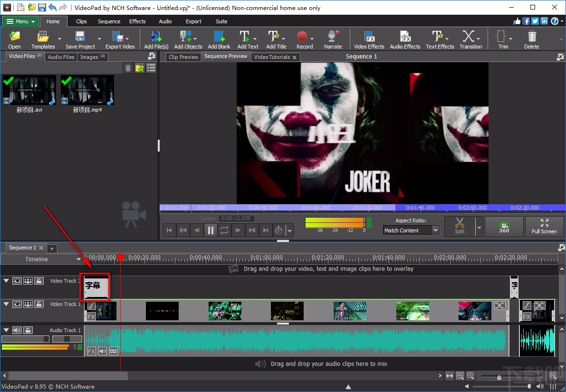The height and width of the screenshot is (392, 566).
Task: Switch to the Effects ribbon tab
Action: pos(137,21)
